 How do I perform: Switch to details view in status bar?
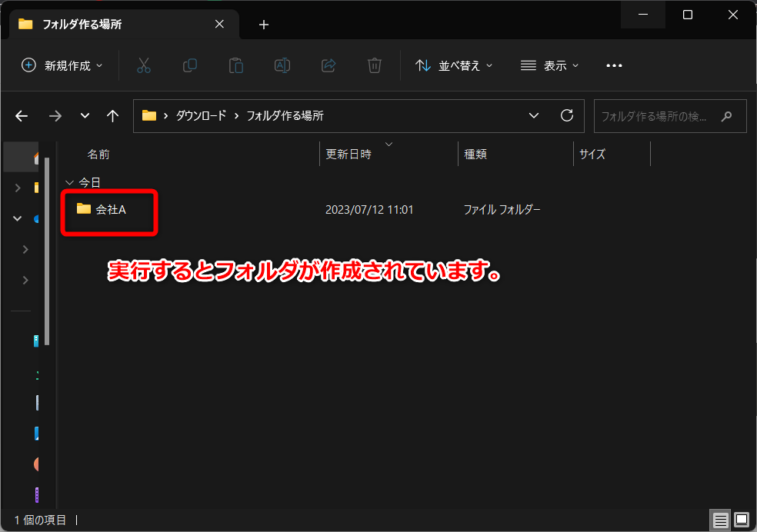click(720, 520)
